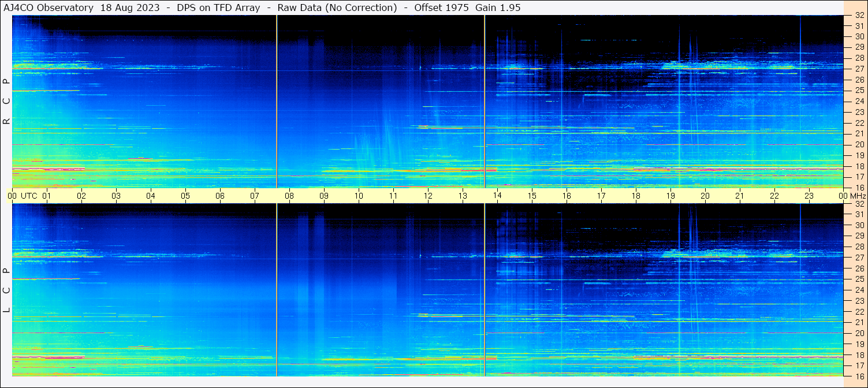Viewport: 868px width, 388px height.
Task: Select hour 08 on UTC time axis
Action: coord(289,196)
